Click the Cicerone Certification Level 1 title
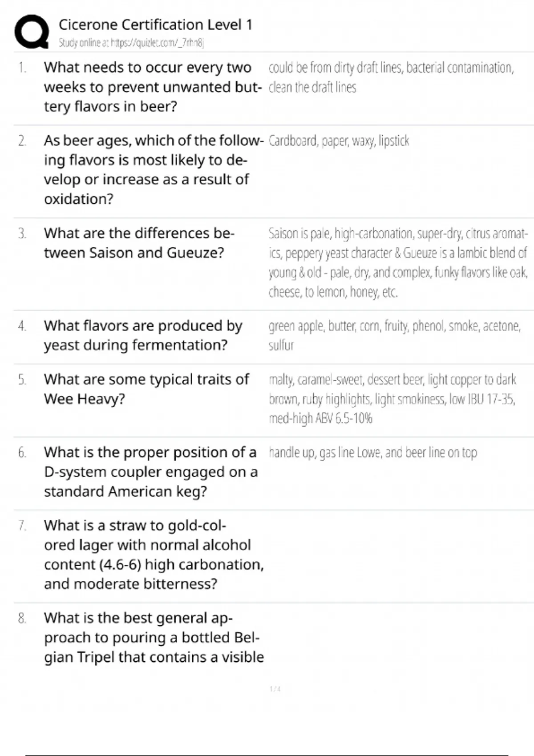Viewport: 534px width, 756px height. pyautogui.click(x=155, y=24)
